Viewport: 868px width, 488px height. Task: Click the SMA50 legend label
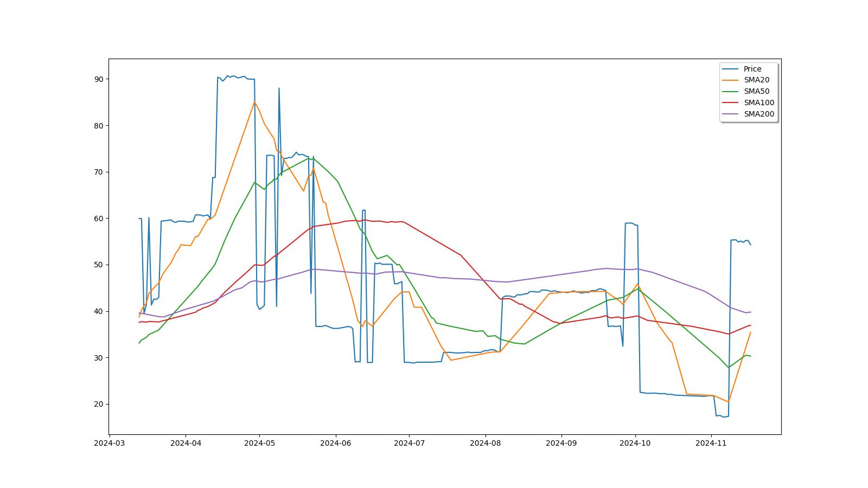click(756, 92)
